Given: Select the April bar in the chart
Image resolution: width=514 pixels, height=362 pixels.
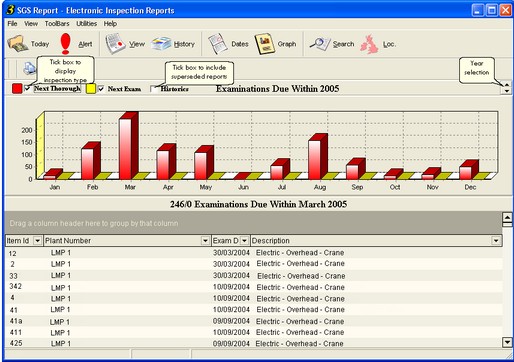Looking at the screenshot, I should (x=166, y=162).
